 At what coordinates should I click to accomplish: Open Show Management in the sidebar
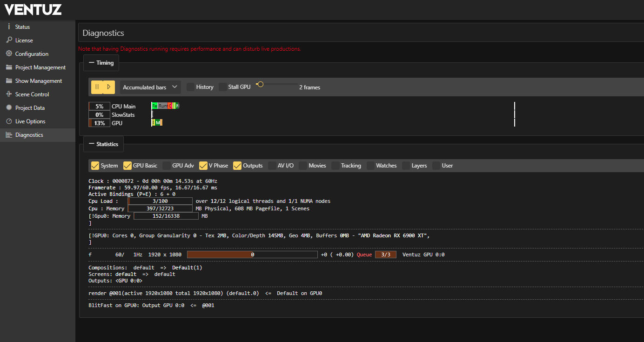coord(38,80)
